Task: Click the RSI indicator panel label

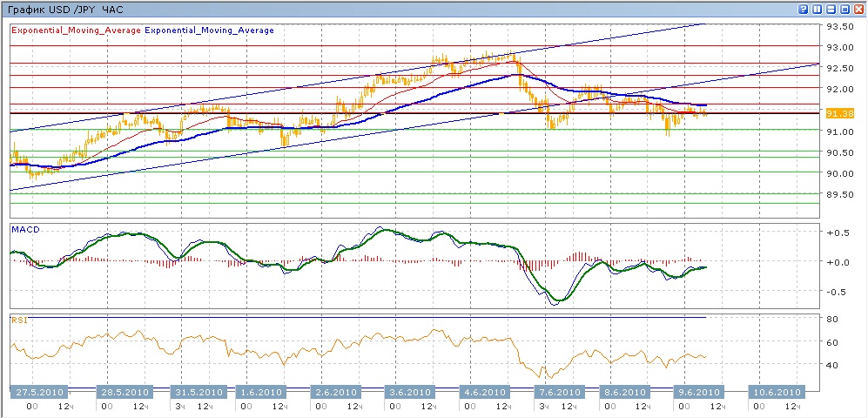Action: (x=19, y=320)
